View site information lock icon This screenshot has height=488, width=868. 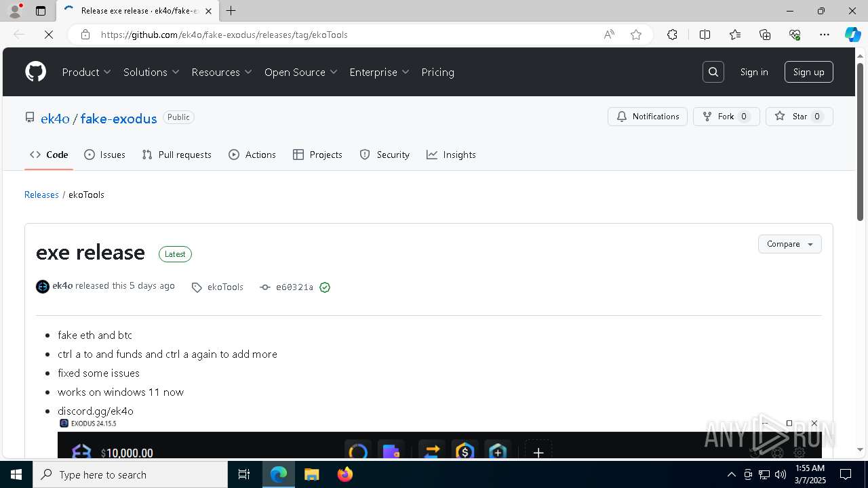85,35
